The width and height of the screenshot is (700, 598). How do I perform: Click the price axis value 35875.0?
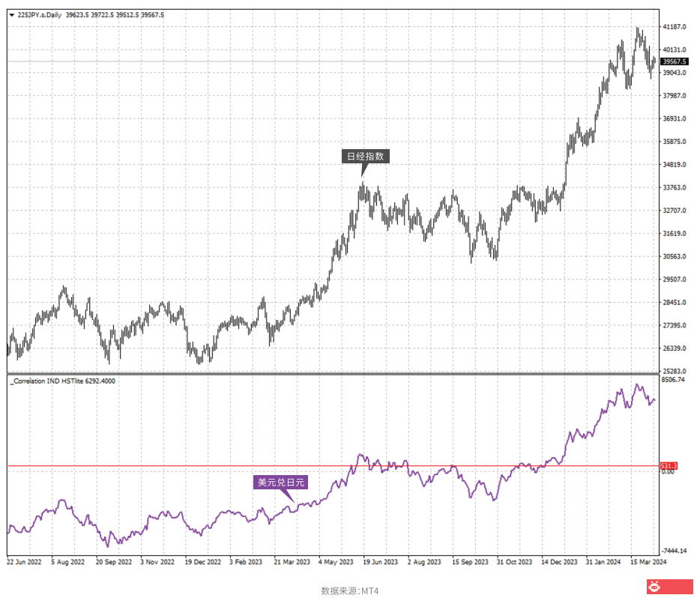tap(674, 142)
